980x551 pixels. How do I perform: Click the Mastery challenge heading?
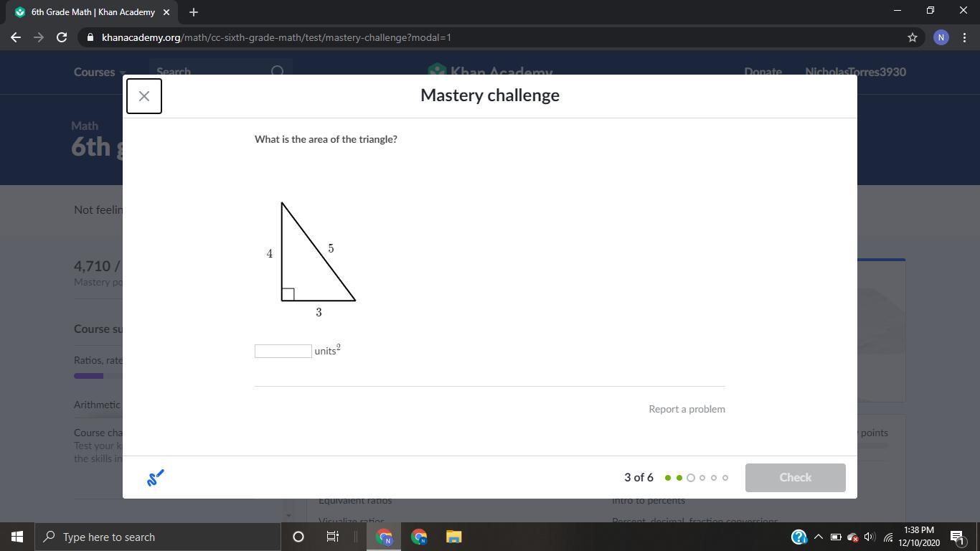(490, 95)
